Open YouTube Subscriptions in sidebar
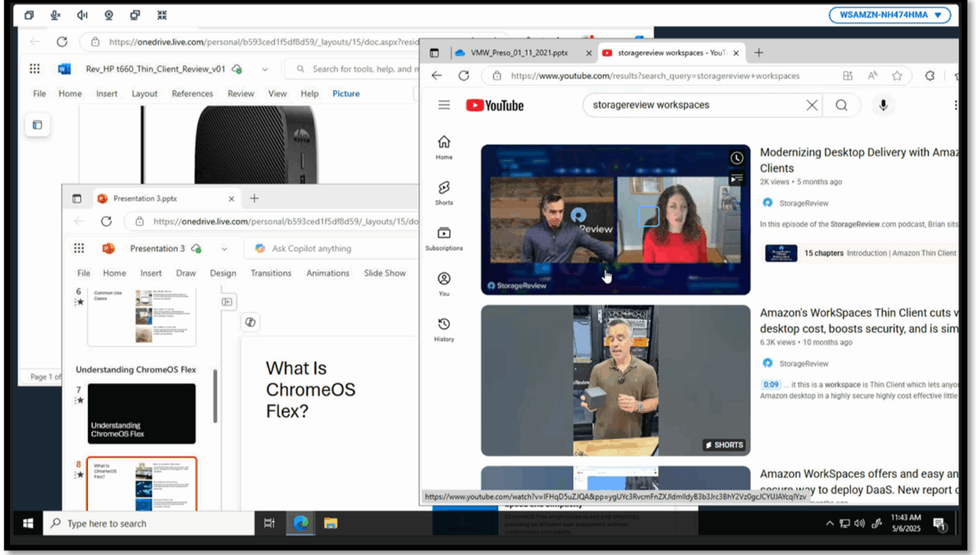 point(444,239)
